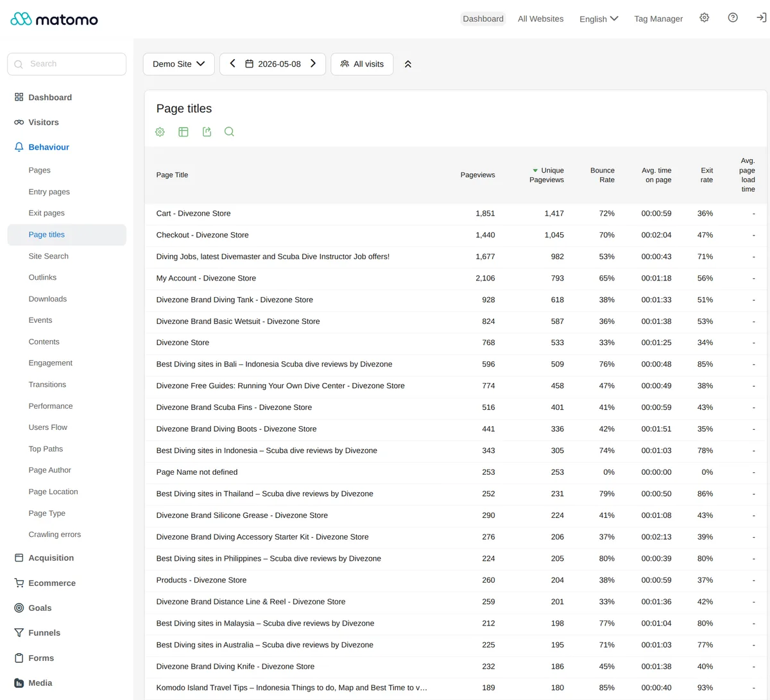Image resolution: width=770 pixels, height=700 pixels.
Task: Click My Account - Divezone Store row
Action: coord(456,278)
